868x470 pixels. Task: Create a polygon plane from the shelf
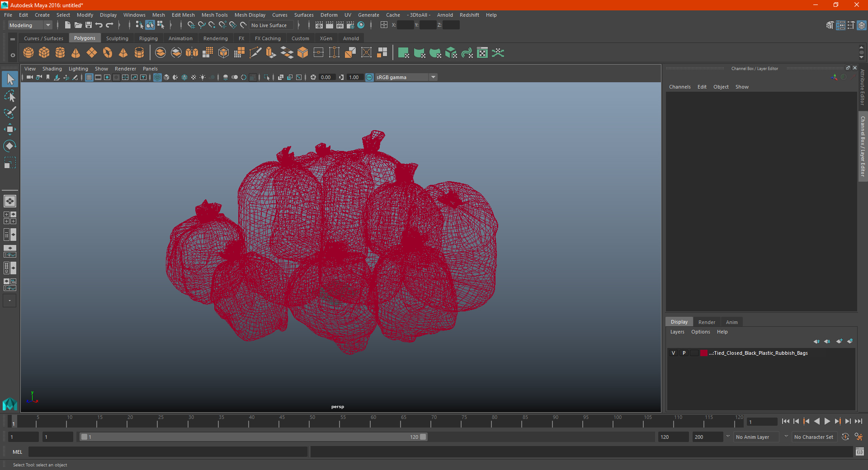pos(92,53)
